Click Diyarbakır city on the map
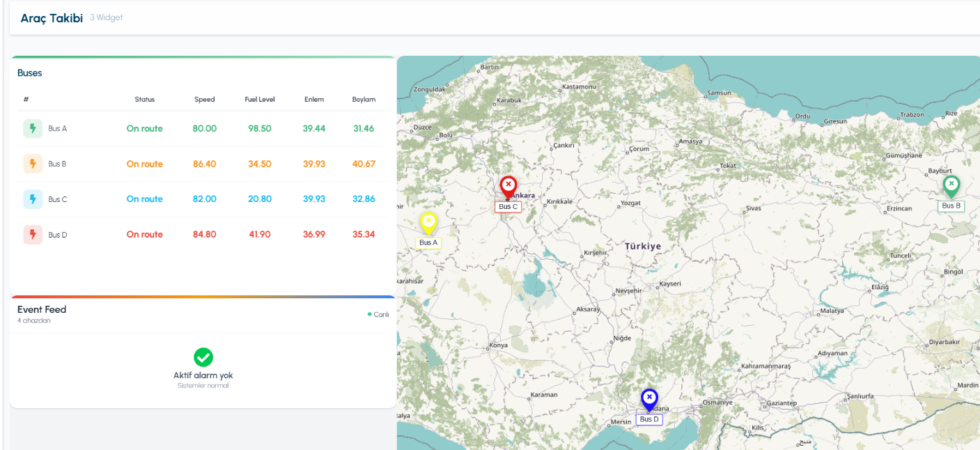 tap(944, 342)
